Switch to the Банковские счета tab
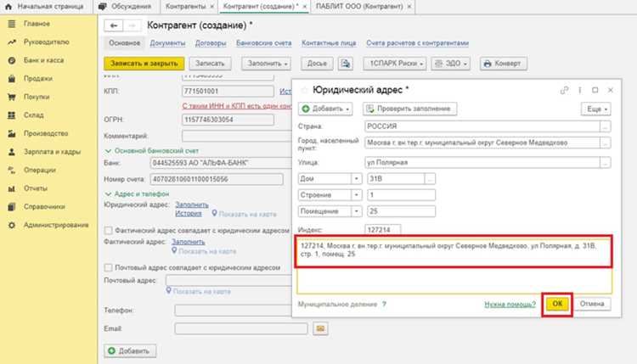 pos(263,43)
